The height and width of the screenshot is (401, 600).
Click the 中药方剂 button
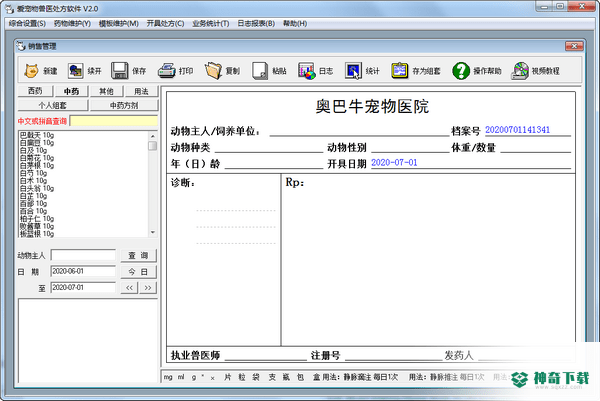point(124,105)
